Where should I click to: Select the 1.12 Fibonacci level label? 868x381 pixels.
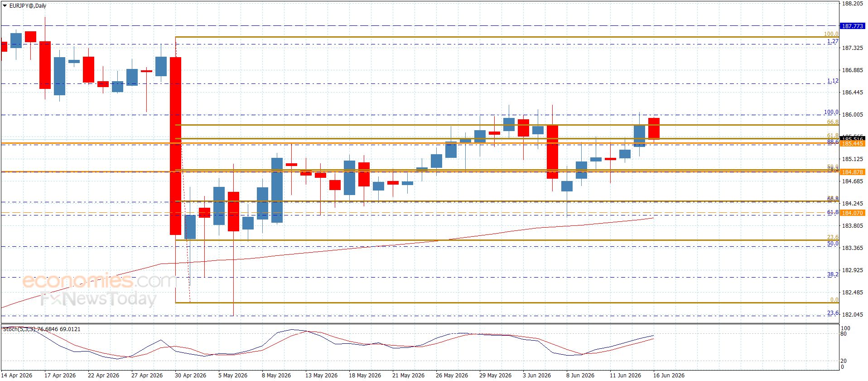pos(833,81)
